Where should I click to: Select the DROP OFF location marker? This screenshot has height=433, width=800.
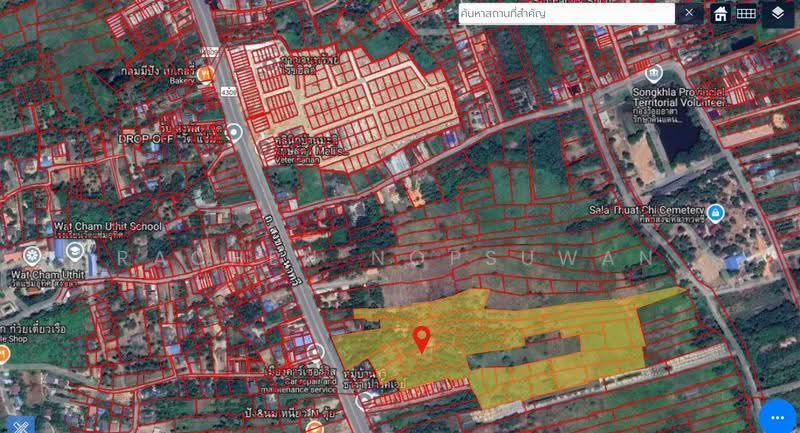pos(234,133)
